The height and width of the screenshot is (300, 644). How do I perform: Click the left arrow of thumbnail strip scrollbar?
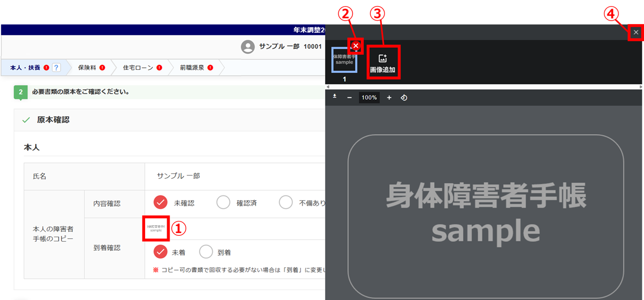[x=327, y=87]
